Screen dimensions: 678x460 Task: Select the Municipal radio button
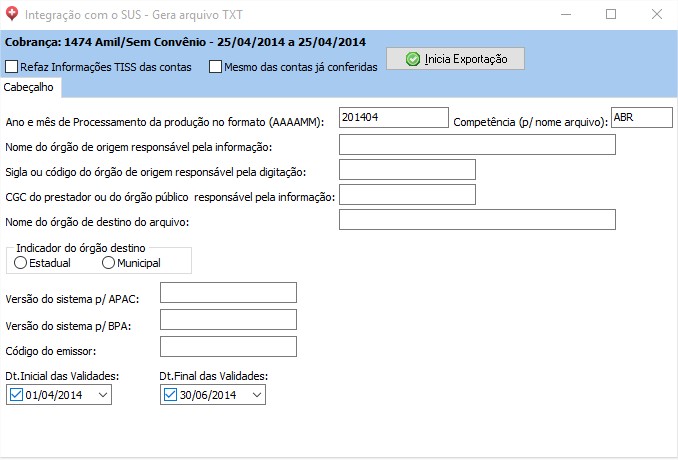[x=108, y=262]
